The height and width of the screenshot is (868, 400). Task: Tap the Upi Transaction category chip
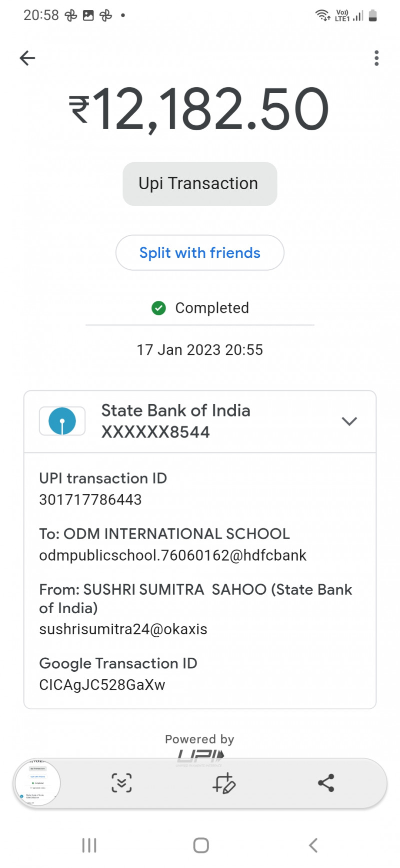(x=199, y=184)
